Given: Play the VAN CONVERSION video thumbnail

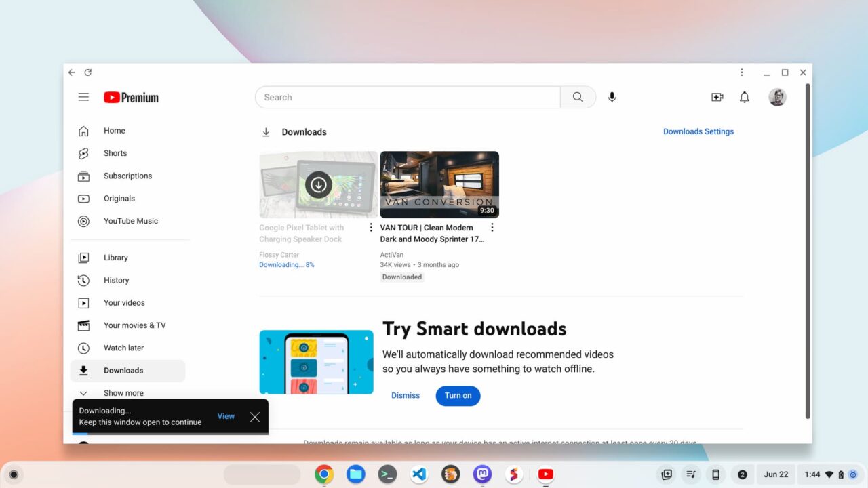Looking at the screenshot, I should click(x=439, y=184).
